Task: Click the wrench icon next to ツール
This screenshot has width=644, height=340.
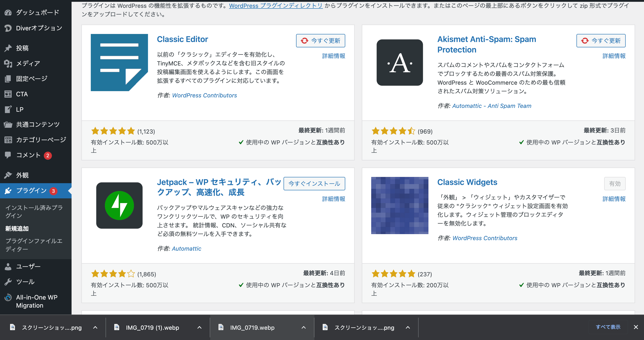Action: pos(8,282)
